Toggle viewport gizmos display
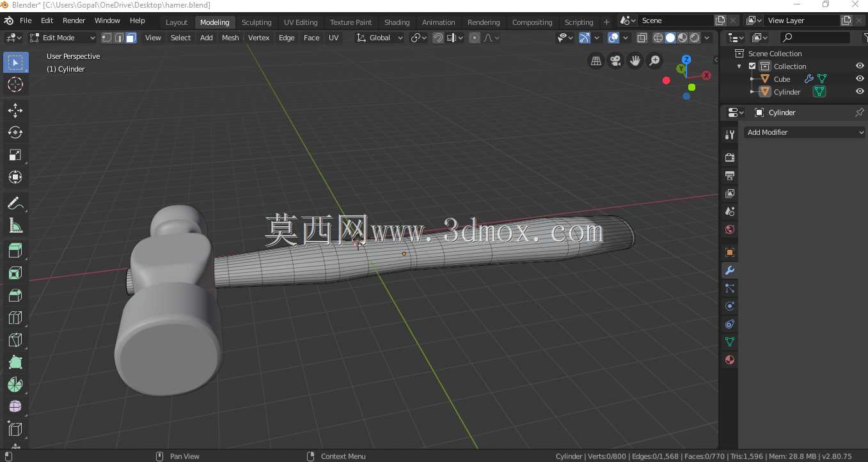Image resolution: width=868 pixels, height=462 pixels. tap(585, 38)
